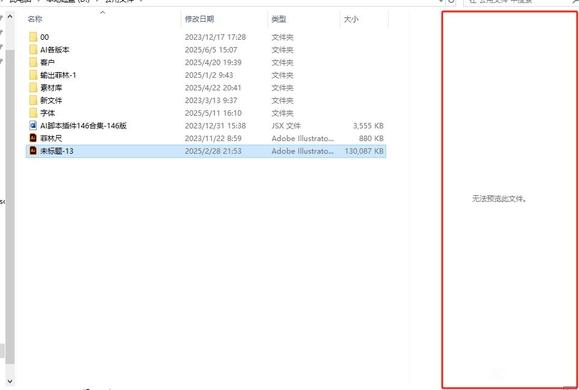
Task: Click date 2023/11/22 8:59
Action: pyautogui.click(x=213, y=138)
